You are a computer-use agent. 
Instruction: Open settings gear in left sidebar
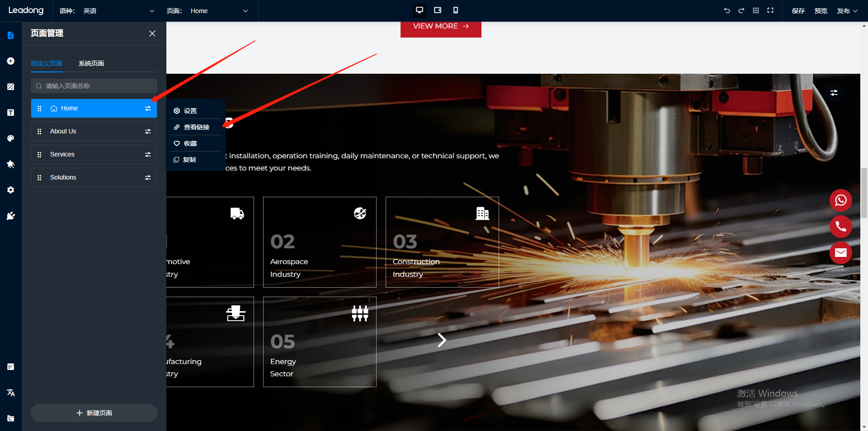tap(11, 190)
